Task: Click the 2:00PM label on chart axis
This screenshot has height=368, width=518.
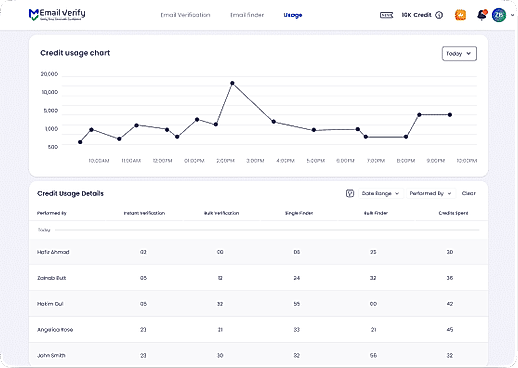Action: pos(225,161)
